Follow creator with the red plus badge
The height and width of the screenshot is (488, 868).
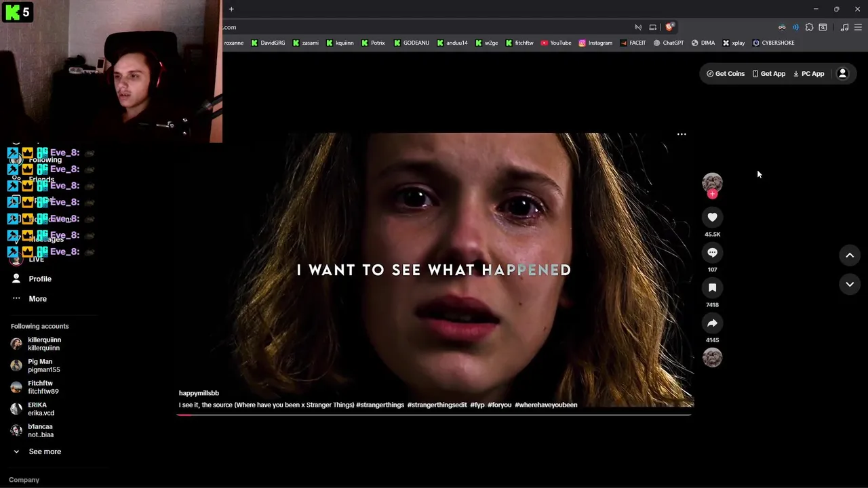pos(712,194)
